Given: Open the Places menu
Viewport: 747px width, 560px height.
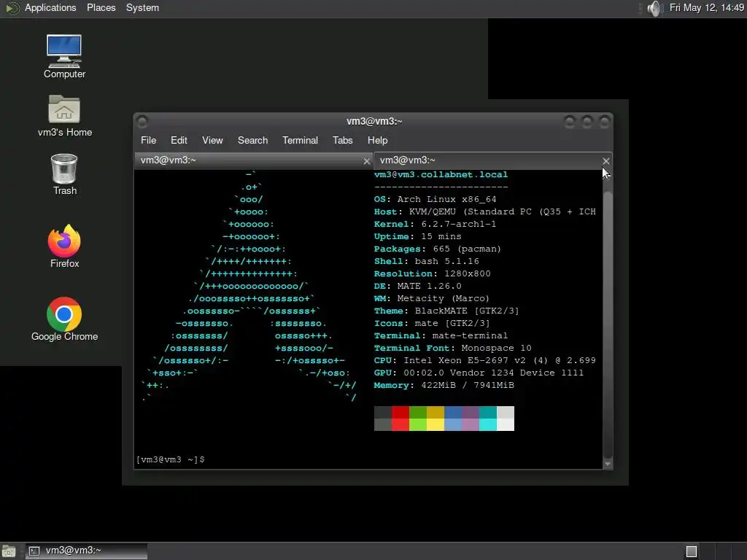Looking at the screenshot, I should pyautogui.click(x=101, y=8).
